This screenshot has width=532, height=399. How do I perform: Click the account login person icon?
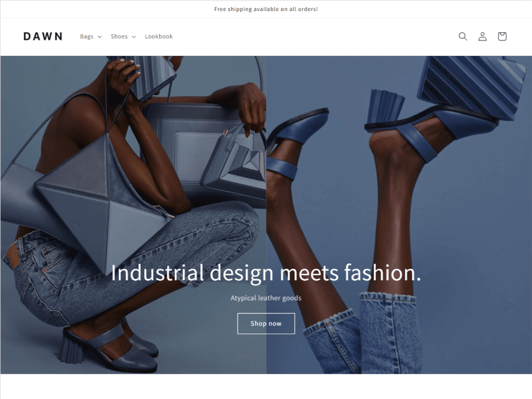coord(482,36)
